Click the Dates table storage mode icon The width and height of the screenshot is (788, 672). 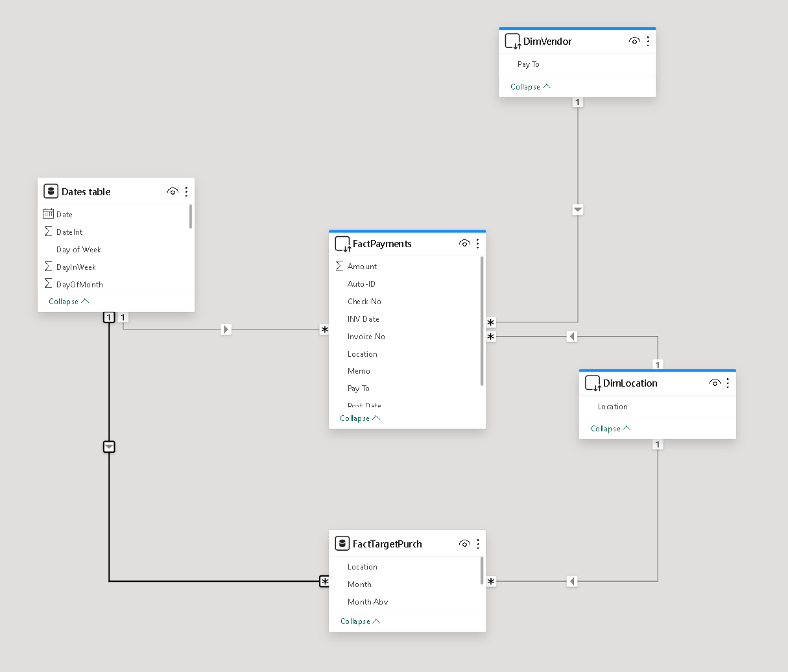51,191
